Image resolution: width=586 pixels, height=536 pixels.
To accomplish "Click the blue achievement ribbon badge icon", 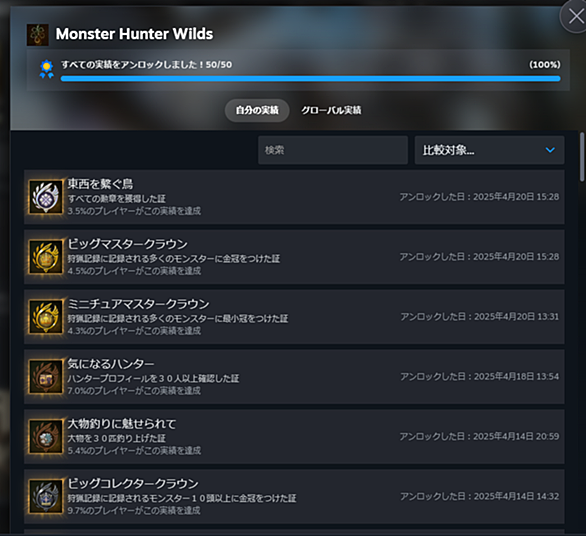I will pos(46,70).
